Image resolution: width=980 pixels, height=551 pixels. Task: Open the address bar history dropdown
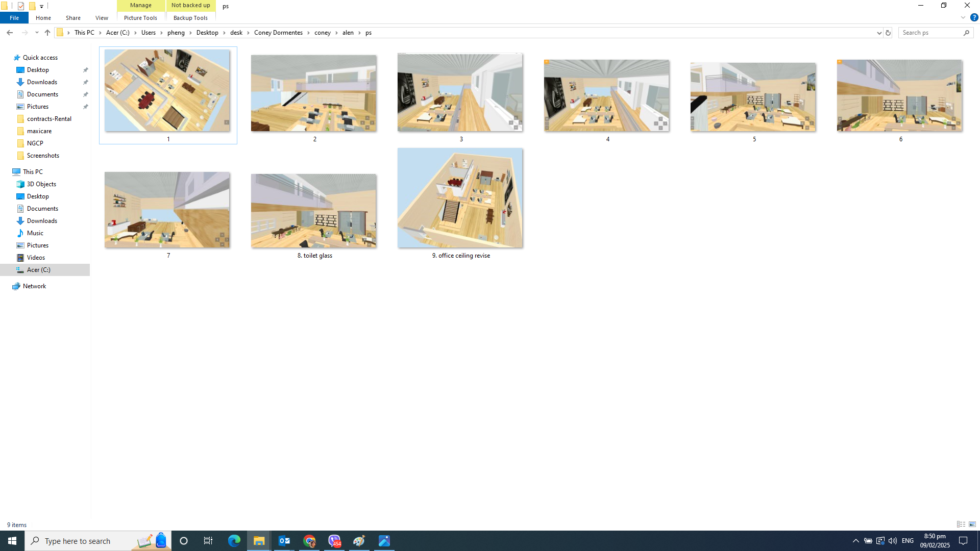pyautogui.click(x=879, y=32)
